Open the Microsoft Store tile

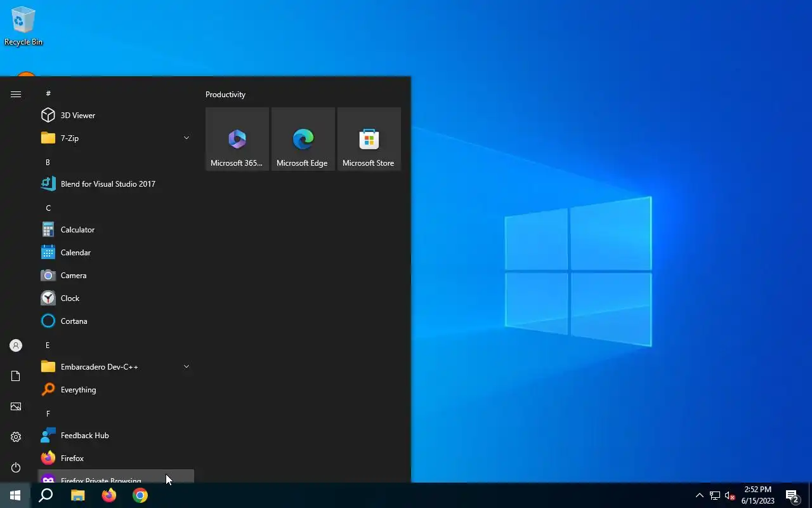pyautogui.click(x=369, y=139)
